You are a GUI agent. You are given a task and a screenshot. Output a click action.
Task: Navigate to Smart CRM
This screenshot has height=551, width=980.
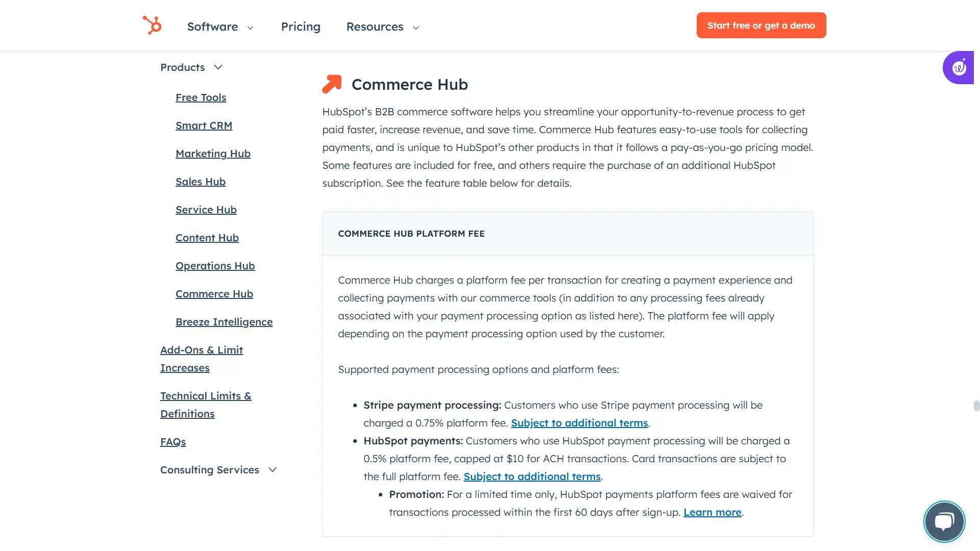pos(204,126)
